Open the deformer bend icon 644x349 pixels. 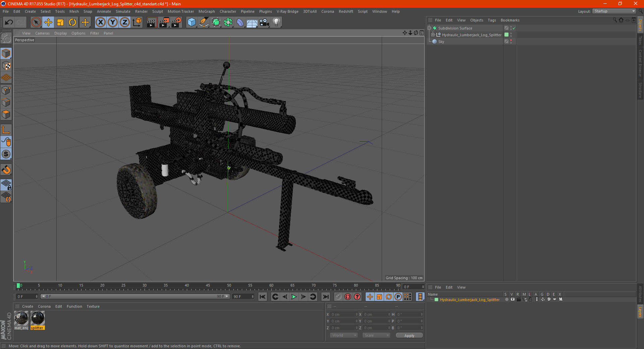[x=240, y=22]
